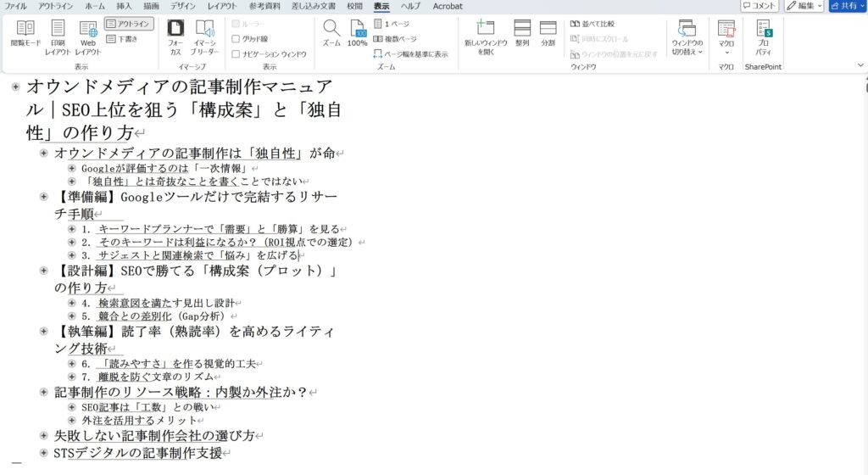Click the 共有 share button
868x475 pixels.
click(847, 6)
